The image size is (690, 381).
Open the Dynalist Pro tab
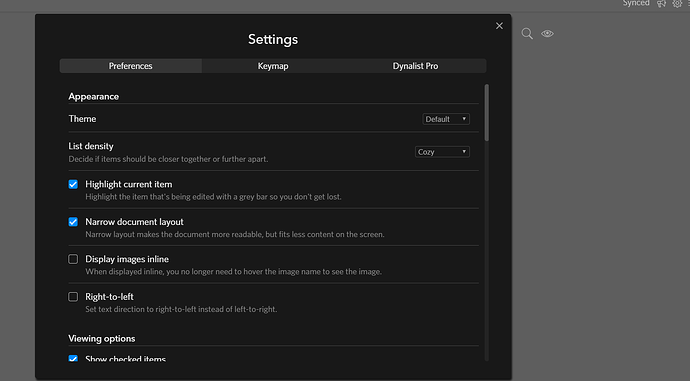click(415, 66)
